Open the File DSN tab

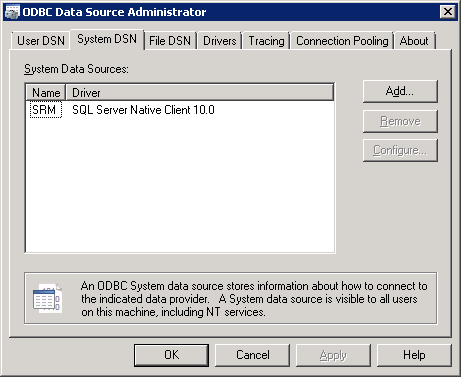[x=170, y=41]
